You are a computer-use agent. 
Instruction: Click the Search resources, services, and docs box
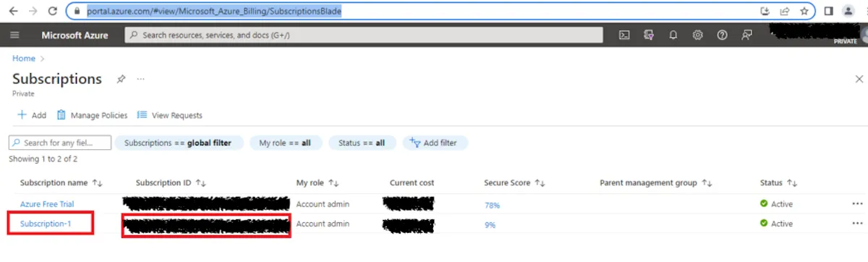(x=364, y=35)
